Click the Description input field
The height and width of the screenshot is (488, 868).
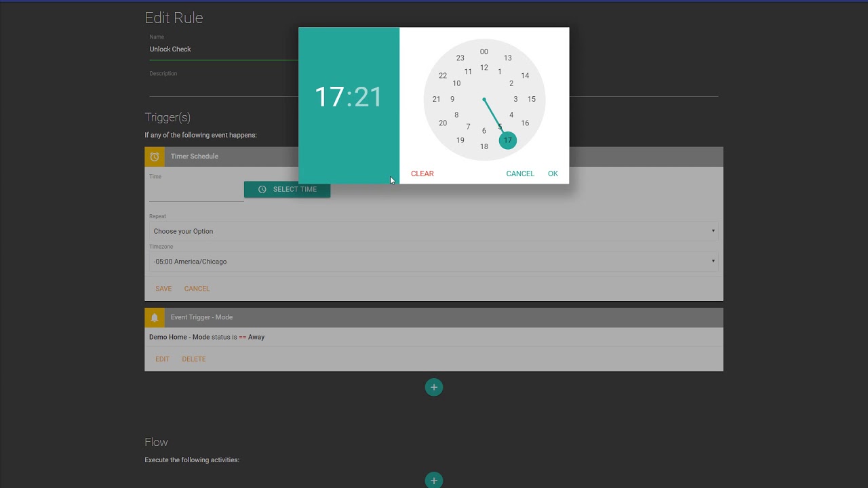[434, 87]
